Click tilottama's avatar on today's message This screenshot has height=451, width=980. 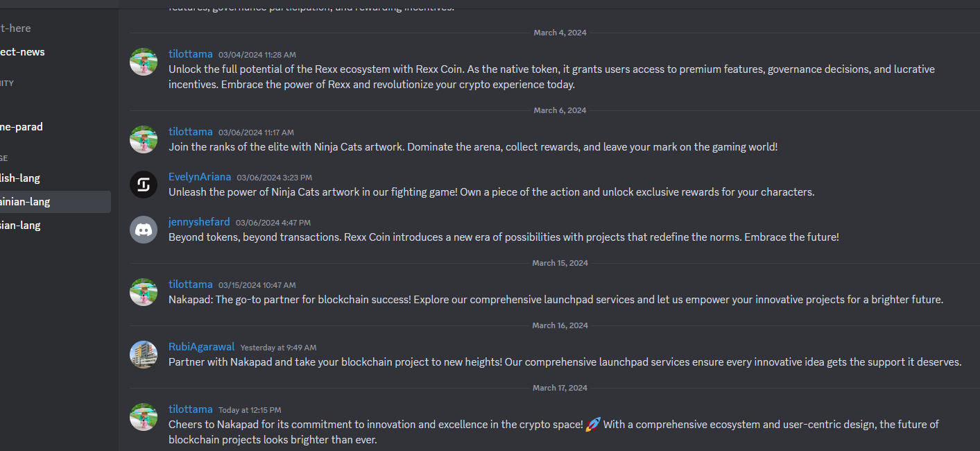pos(144,417)
